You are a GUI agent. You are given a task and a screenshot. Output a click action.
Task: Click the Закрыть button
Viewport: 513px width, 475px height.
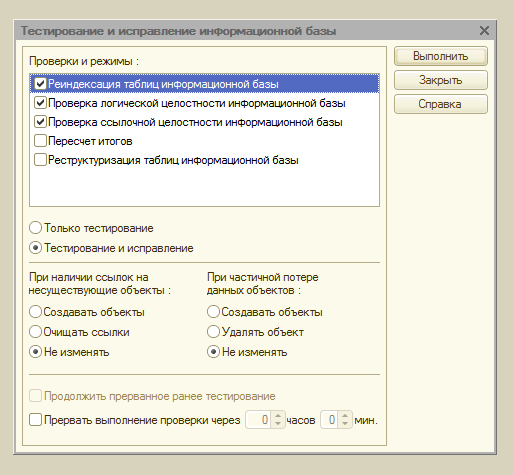tap(441, 80)
